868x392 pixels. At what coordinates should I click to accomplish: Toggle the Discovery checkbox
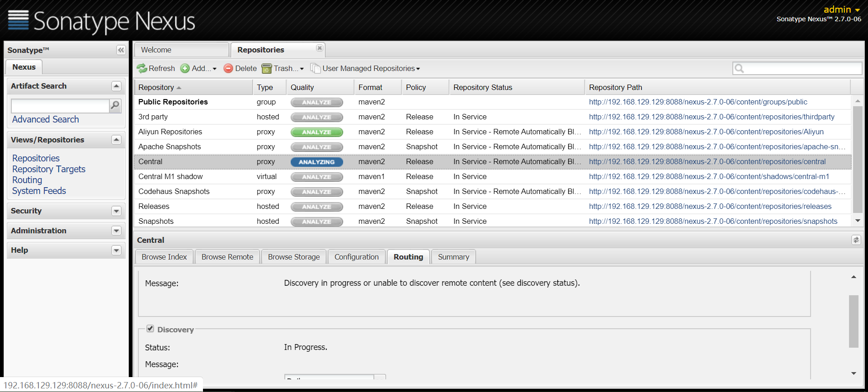[150, 329]
